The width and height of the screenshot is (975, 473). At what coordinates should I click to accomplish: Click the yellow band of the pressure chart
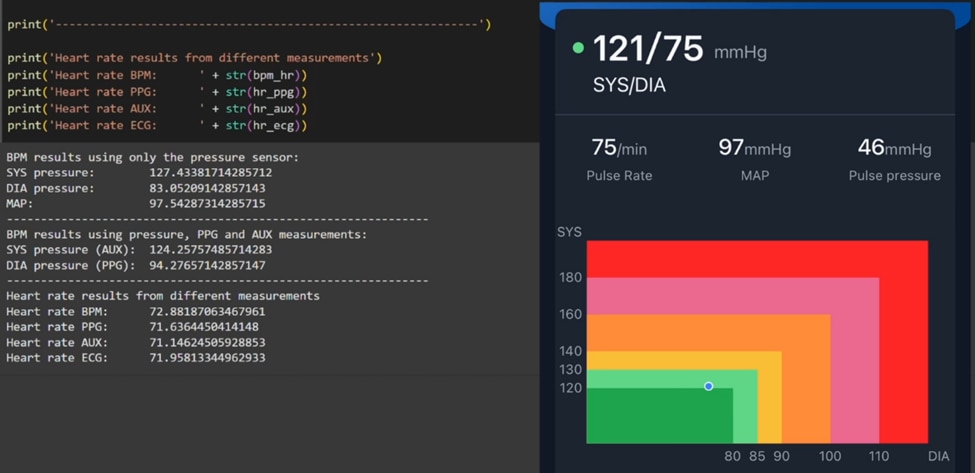point(769,400)
